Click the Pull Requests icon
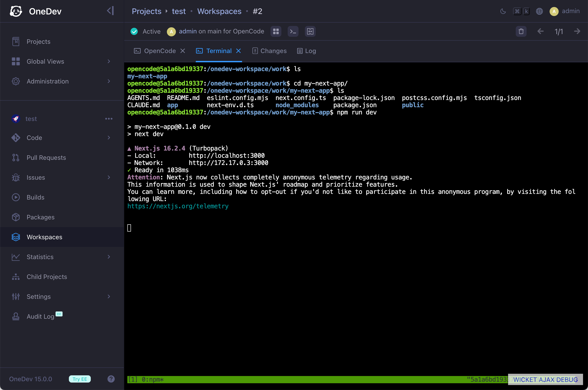Image resolution: width=588 pixels, height=390 pixels. pos(16,158)
